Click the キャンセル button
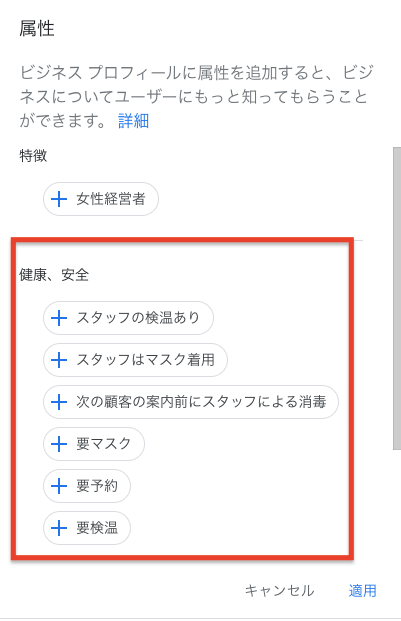401x621 pixels. (279, 591)
